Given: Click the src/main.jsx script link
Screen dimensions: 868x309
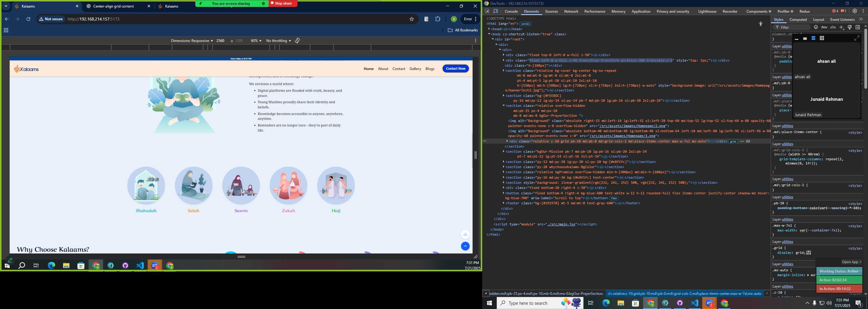Looking at the screenshot, I should 561,224.
